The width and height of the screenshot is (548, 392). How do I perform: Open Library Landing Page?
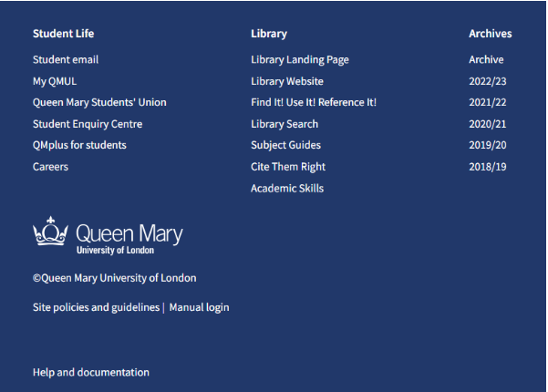(300, 60)
